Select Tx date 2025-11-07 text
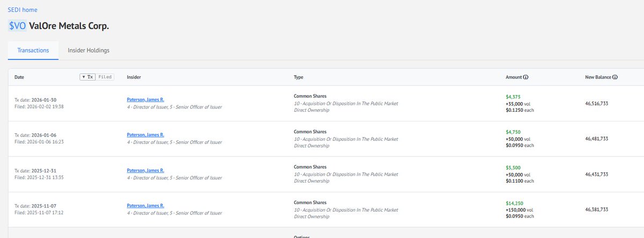644x238 pixels. 35,206
